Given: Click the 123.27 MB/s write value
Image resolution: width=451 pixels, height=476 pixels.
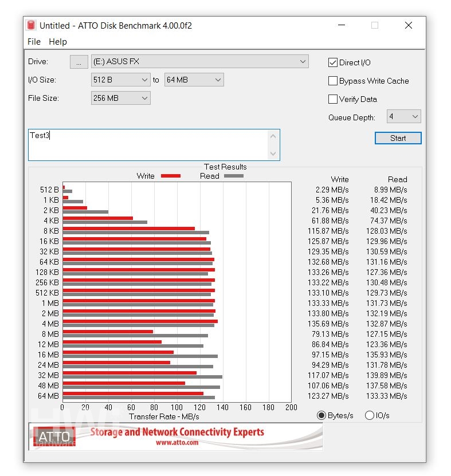Looking at the screenshot, I should click(328, 396).
